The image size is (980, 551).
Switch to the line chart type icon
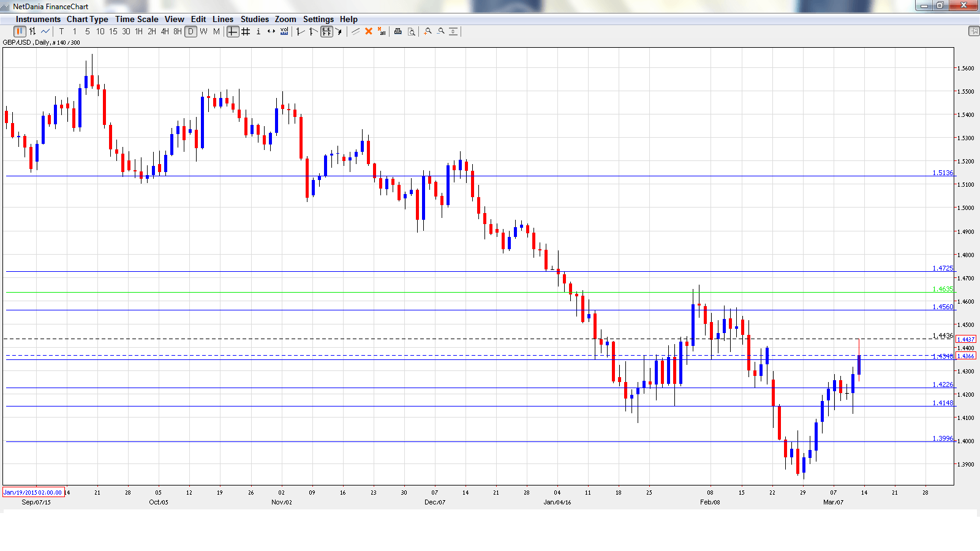45,32
